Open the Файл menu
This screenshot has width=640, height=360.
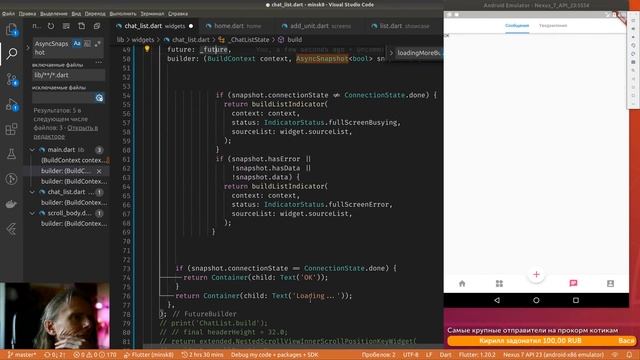(x=8, y=13)
